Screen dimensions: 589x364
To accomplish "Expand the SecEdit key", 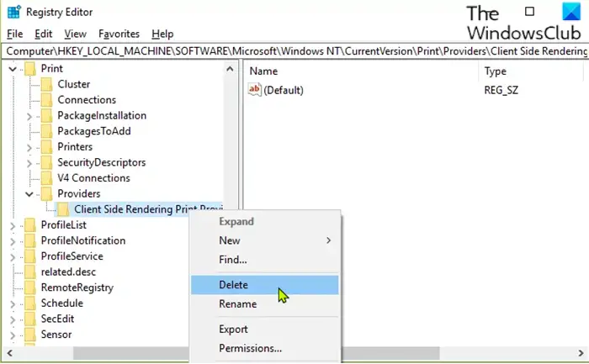I will coord(13,319).
